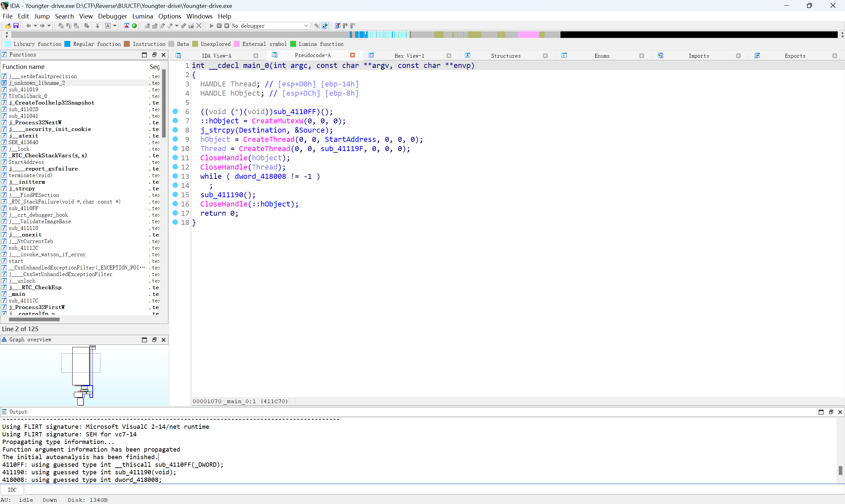
Task: Click the graph overview thumbnail
Action: pyautogui.click(x=83, y=375)
